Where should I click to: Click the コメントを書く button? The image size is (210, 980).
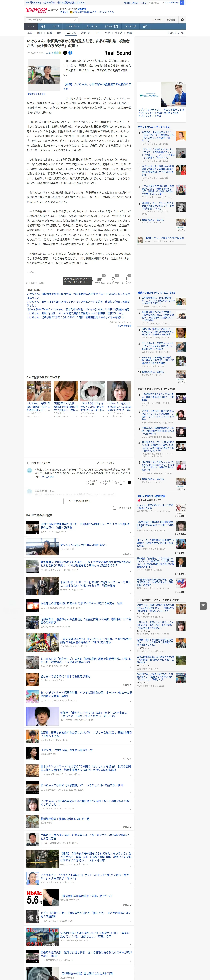[105, 463]
